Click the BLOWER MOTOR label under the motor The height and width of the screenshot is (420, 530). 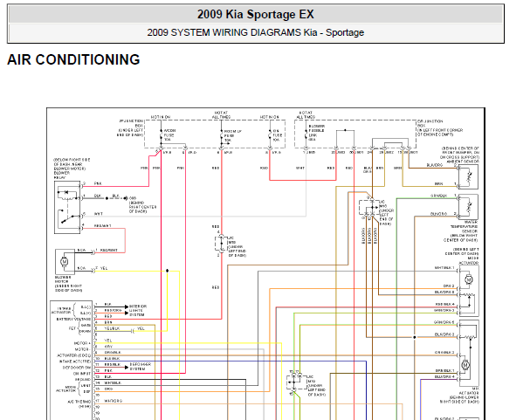click(x=62, y=279)
